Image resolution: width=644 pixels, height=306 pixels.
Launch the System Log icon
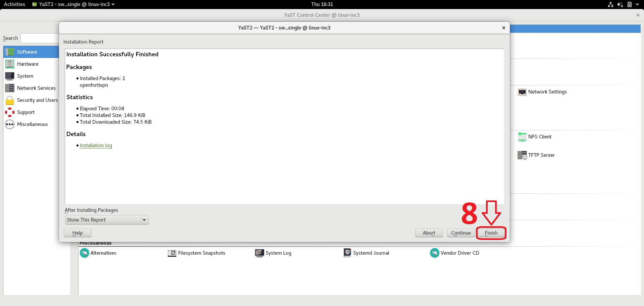pyautogui.click(x=259, y=253)
